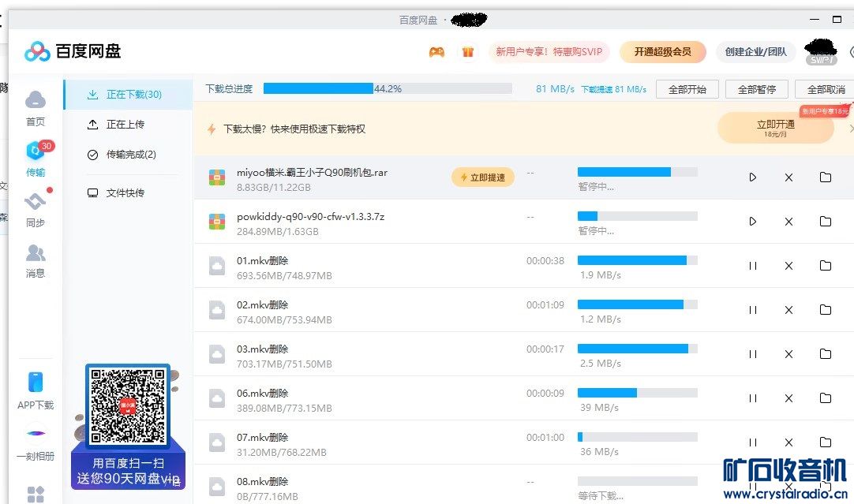Open the 消息 messages icon in sidebar
Viewport: 854px width, 504px height.
point(36,253)
